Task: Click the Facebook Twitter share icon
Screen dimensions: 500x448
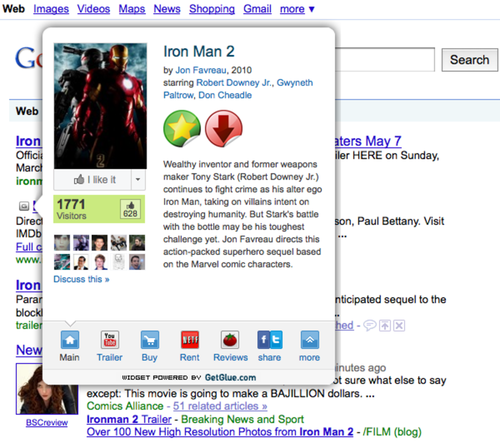Action: click(x=270, y=340)
